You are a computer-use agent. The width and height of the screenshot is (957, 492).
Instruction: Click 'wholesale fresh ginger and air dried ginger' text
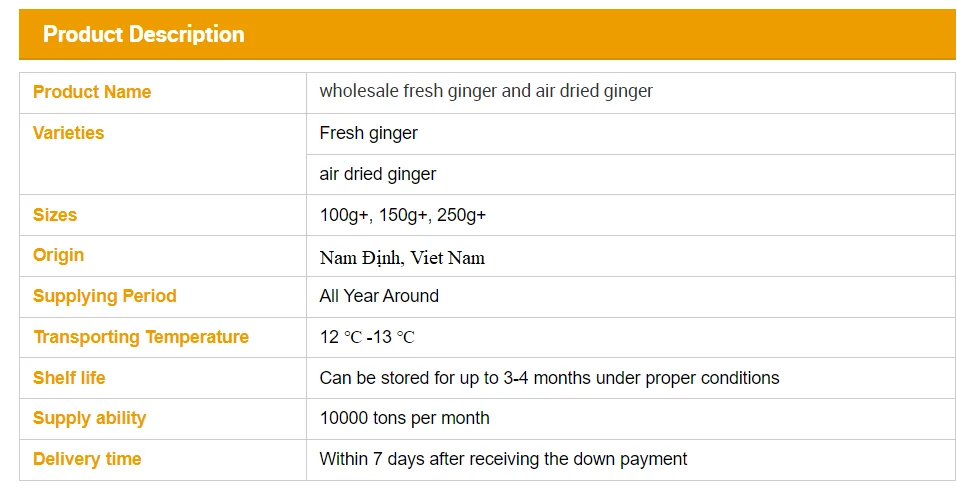[x=486, y=92]
